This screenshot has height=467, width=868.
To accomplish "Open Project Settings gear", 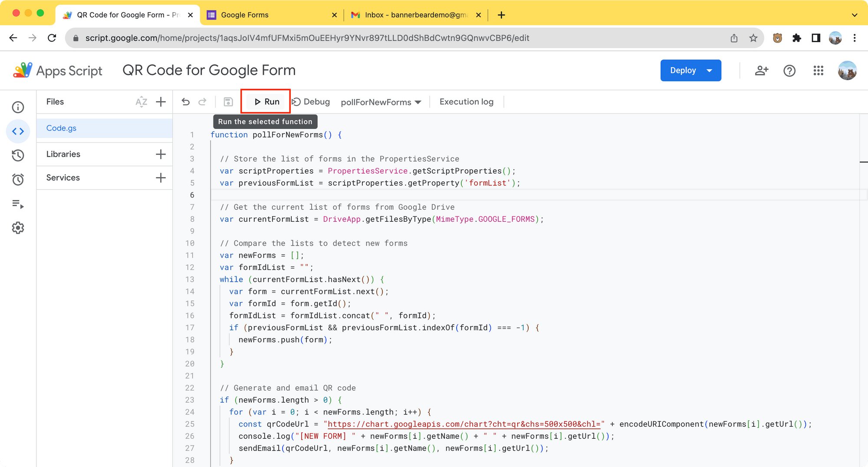I will click(18, 228).
